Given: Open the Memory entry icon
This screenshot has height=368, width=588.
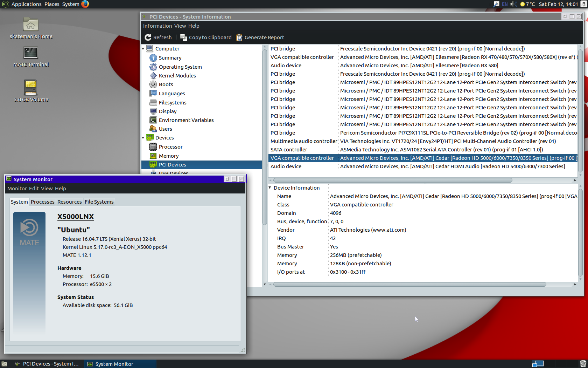Looking at the screenshot, I should [x=153, y=156].
